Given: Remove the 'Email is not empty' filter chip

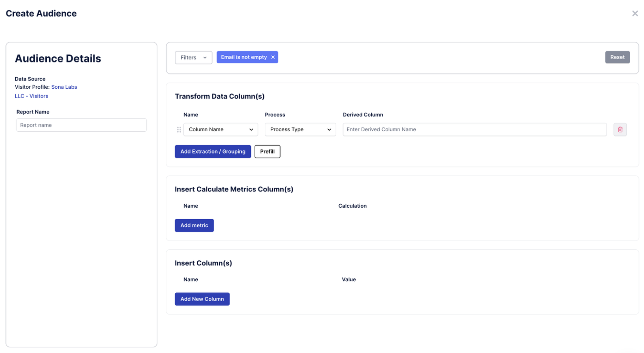Looking at the screenshot, I should point(273,57).
